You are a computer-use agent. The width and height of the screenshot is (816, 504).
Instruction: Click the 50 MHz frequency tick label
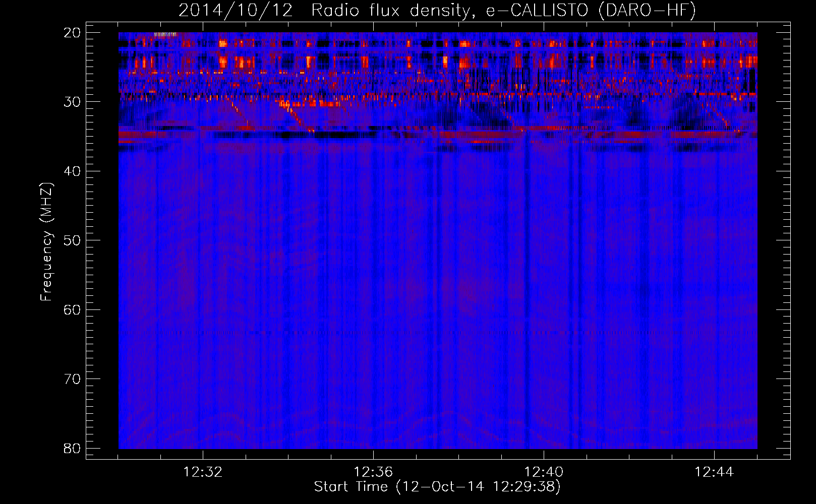pos(72,240)
